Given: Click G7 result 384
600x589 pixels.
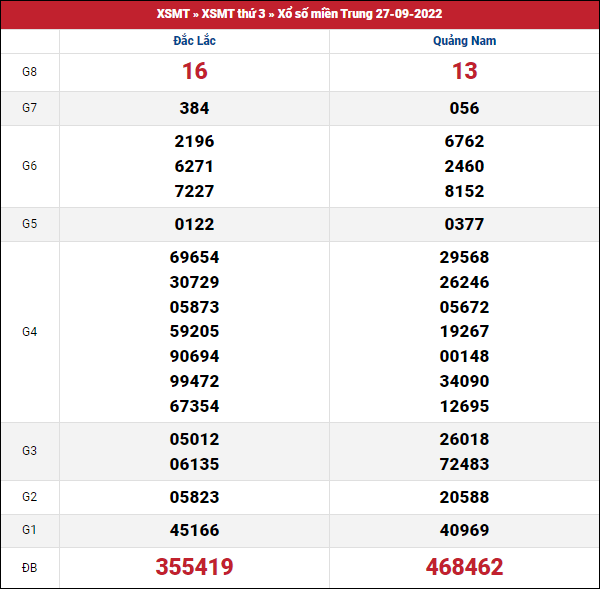Looking at the screenshot, I should (x=194, y=108).
